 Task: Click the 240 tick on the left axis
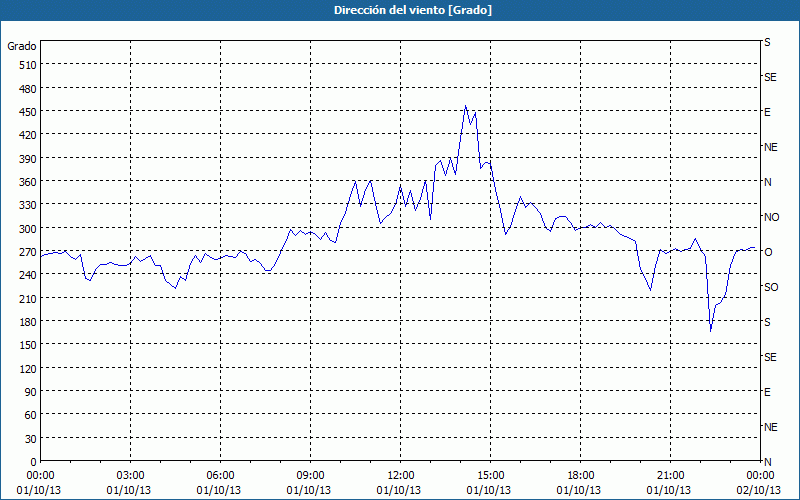[x=28, y=275]
